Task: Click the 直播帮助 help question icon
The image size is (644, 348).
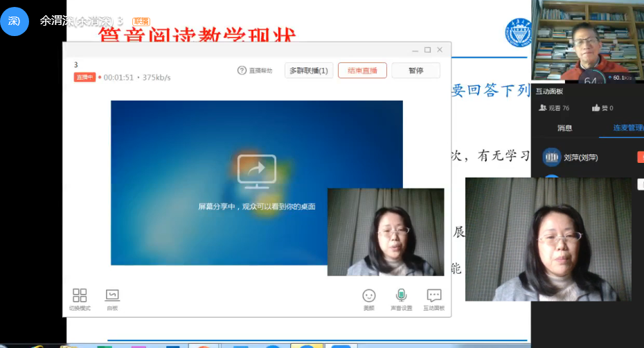Action: [x=242, y=71]
